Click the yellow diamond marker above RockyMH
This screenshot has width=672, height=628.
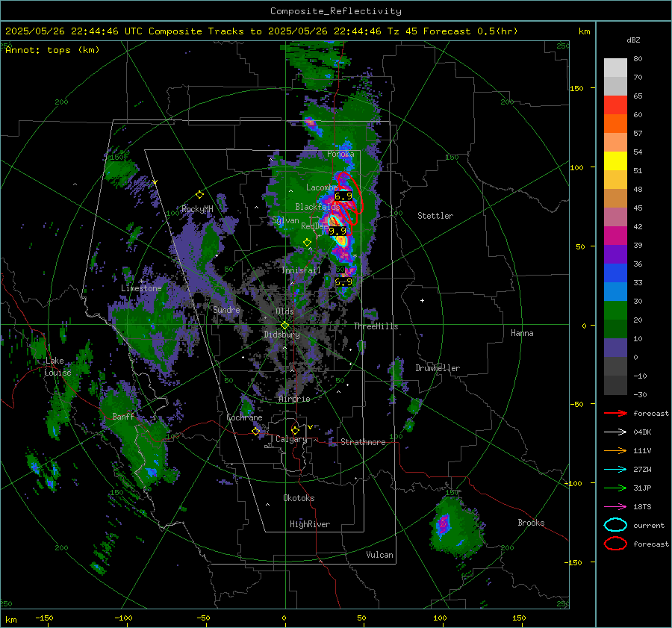199,195
